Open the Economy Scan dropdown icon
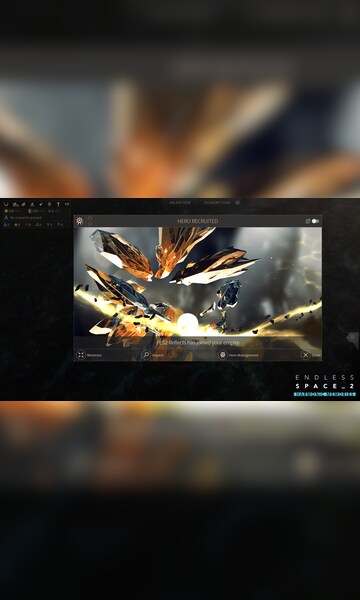This screenshot has height=600, width=360. click(238, 202)
